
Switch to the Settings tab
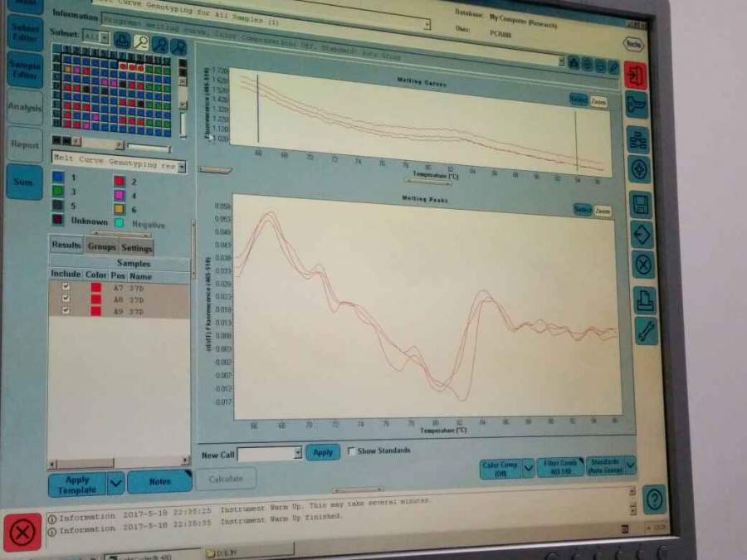[x=136, y=247]
